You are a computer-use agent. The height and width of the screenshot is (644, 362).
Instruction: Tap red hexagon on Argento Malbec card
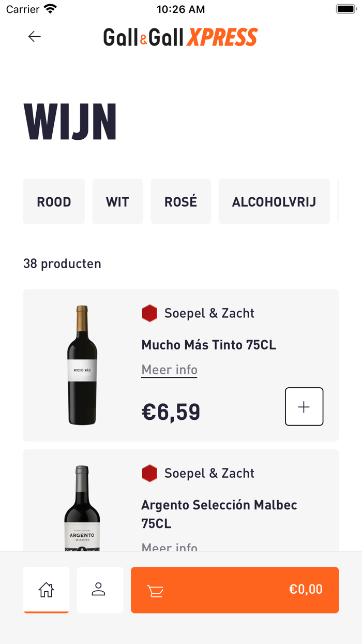point(149,473)
